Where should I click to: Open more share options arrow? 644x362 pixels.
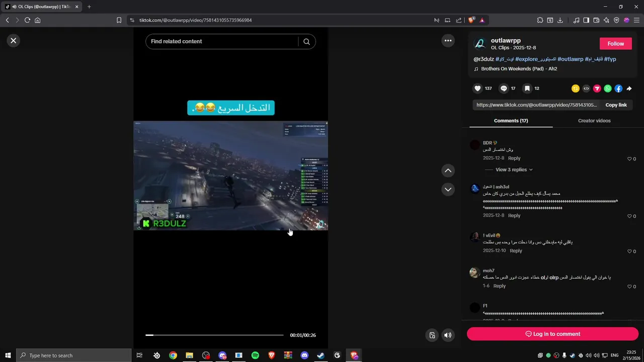pos(629,88)
